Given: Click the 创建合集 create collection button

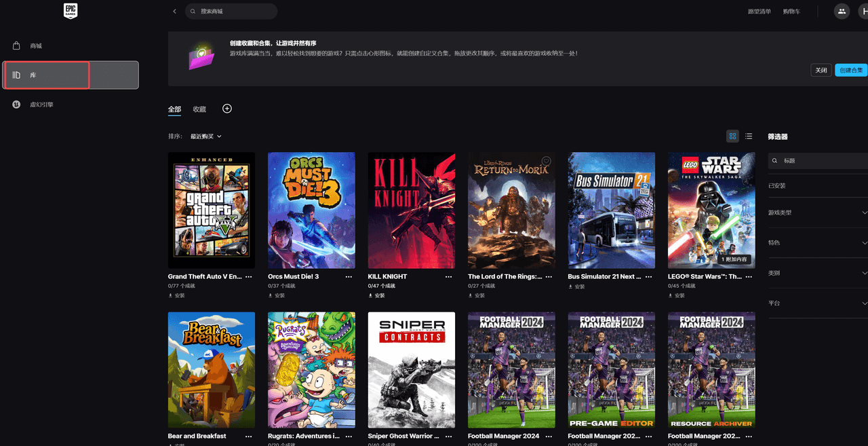Looking at the screenshot, I should pos(851,70).
